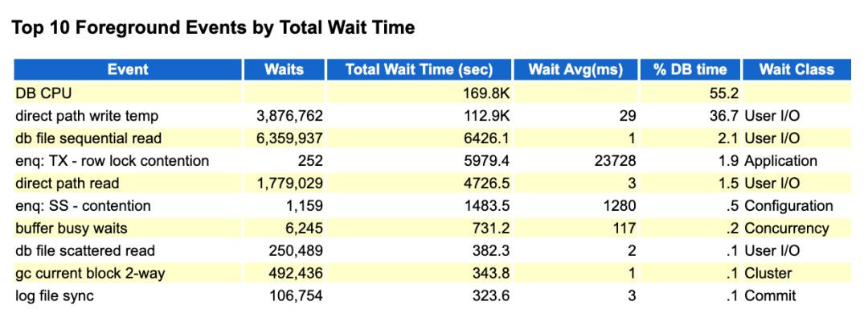Click the Wait Avg(ms) column header
This screenshot has height=326, width=868.
click(575, 69)
